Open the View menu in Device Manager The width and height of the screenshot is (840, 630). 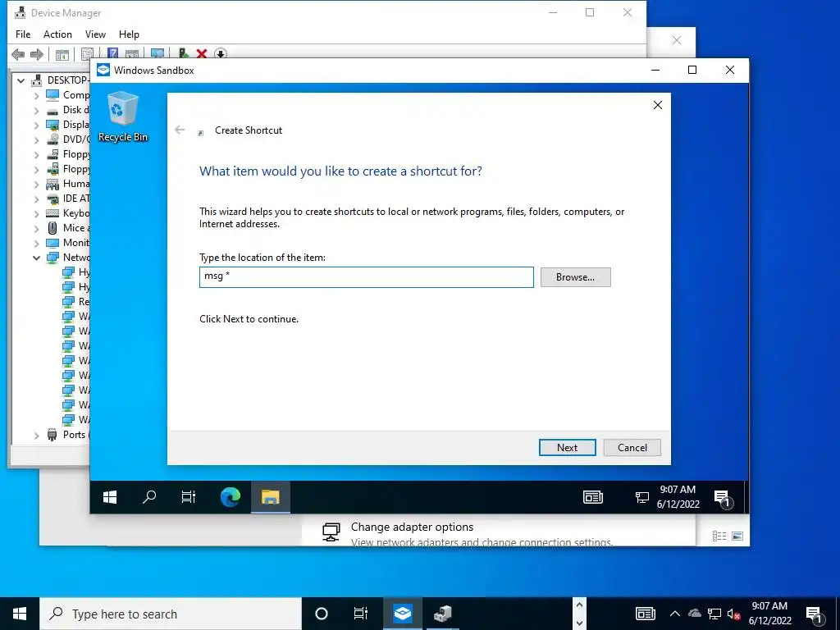pyautogui.click(x=95, y=34)
